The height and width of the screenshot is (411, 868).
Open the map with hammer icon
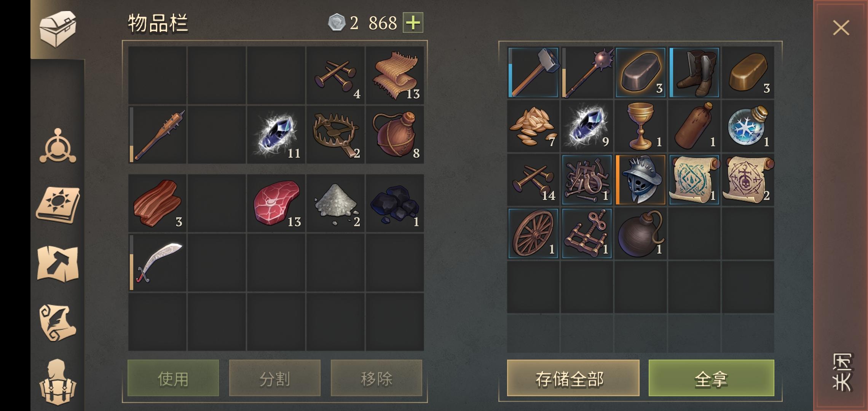point(58,263)
